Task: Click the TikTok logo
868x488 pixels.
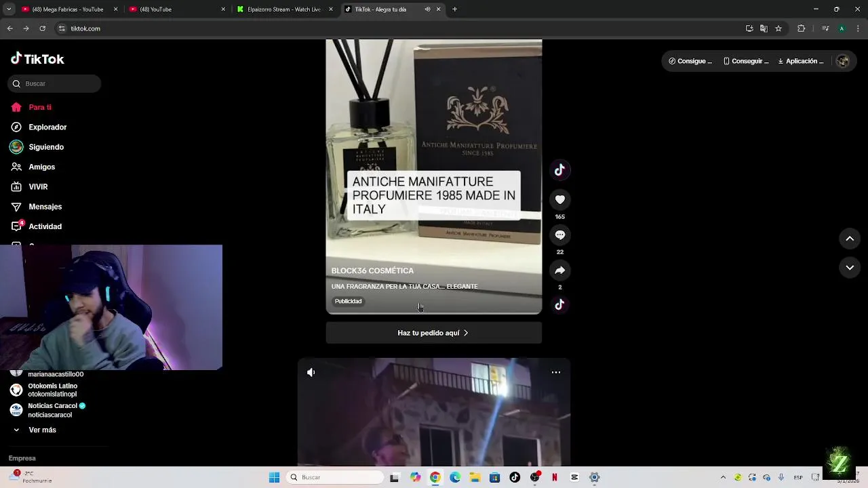Action: pos(37,59)
